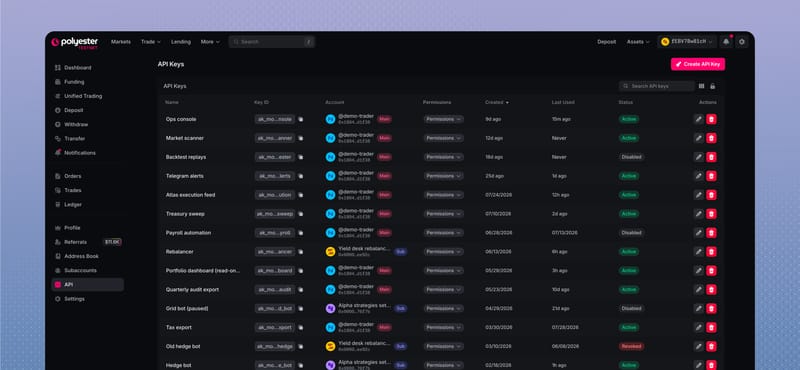800x370 pixels.
Task: Edit the Rebalancer API key
Action: click(x=698, y=252)
